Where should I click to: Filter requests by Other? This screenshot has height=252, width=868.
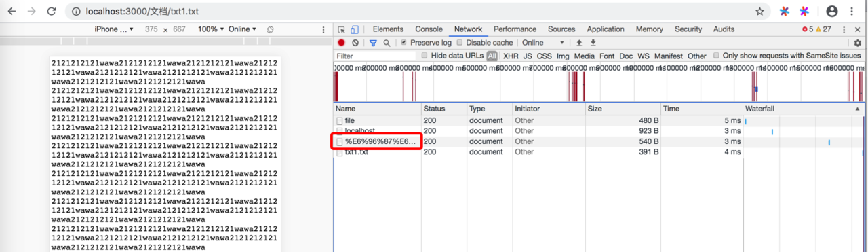coord(696,56)
